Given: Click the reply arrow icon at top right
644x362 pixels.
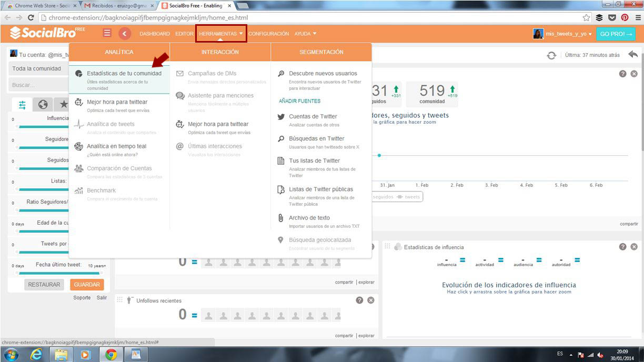Looking at the screenshot, I should [x=633, y=55].
